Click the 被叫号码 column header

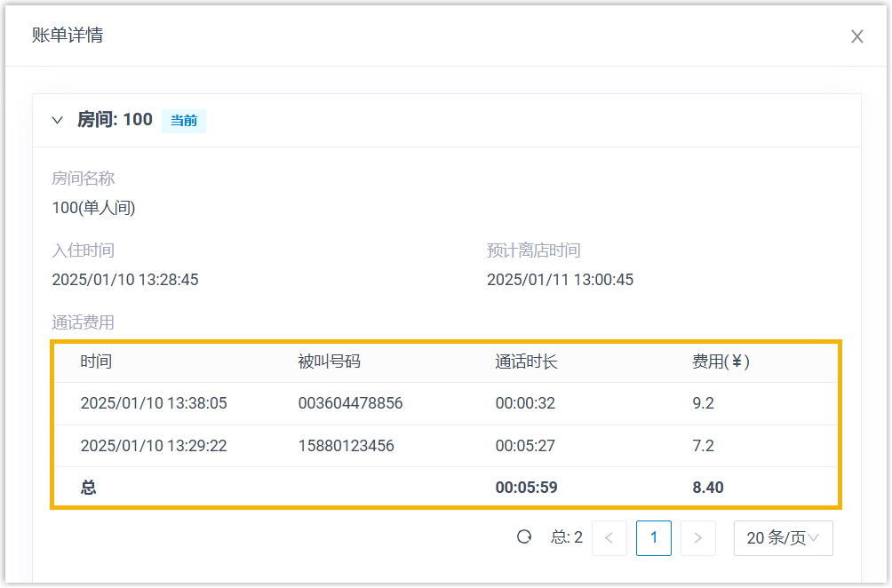(x=329, y=362)
